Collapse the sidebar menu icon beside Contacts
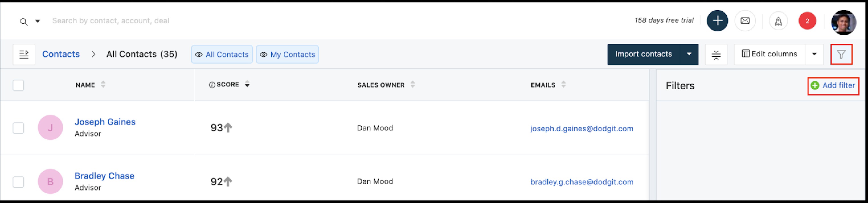Viewport: 868px width, 203px height. [x=24, y=55]
